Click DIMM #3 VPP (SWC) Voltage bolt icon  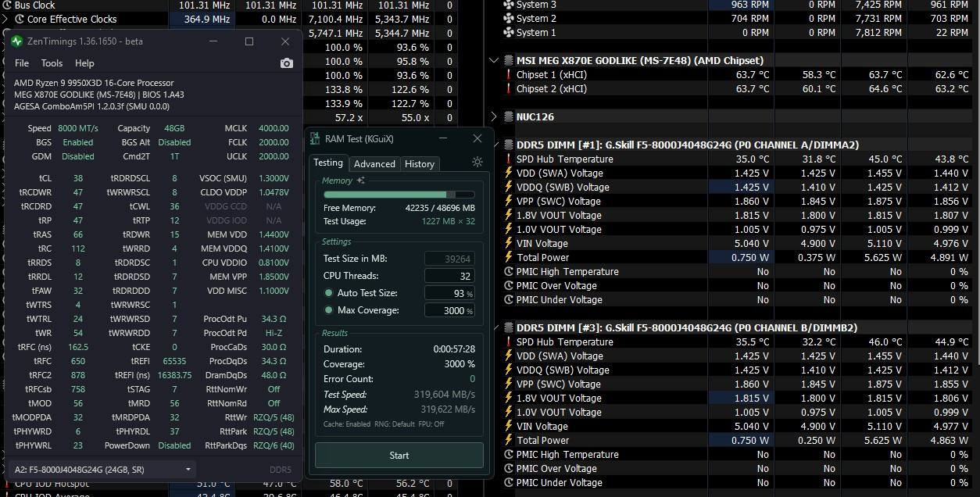(509, 384)
